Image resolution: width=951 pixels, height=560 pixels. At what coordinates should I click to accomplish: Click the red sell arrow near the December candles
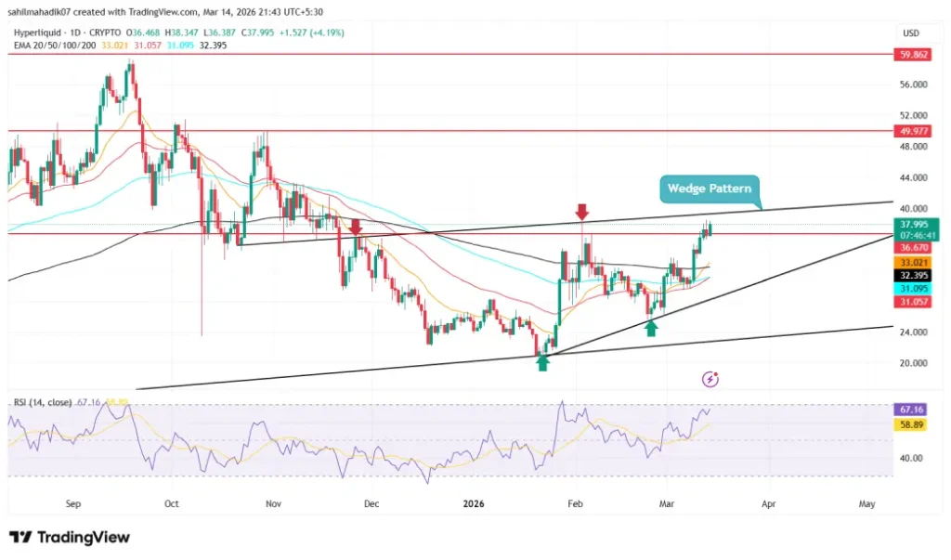(x=356, y=226)
